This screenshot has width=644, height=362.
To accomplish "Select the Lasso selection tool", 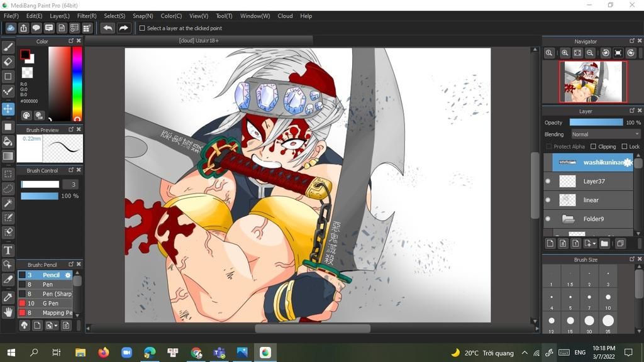I will coord(8,189).
